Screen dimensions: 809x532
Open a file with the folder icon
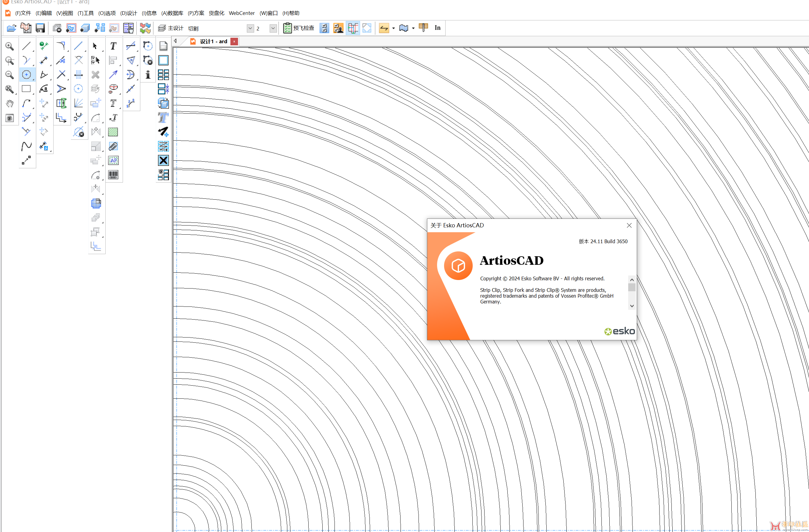[12, 28]
